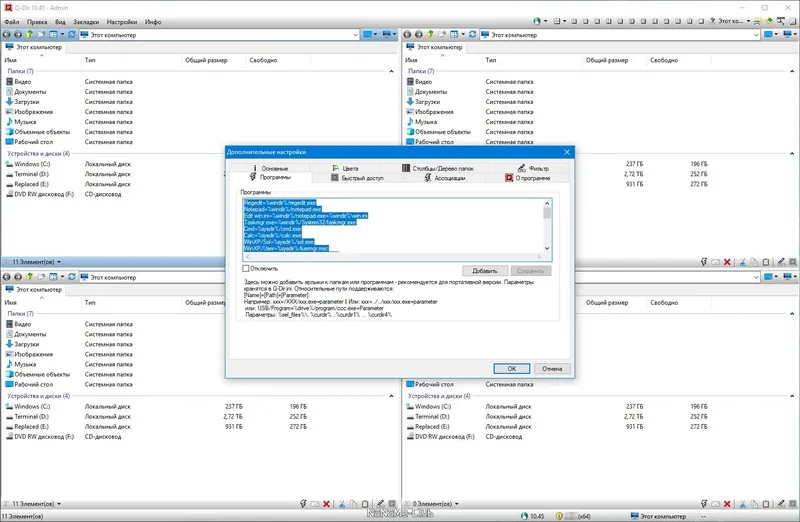
Task: Click the red delete X in bottom-right pane
Action: 728,504
